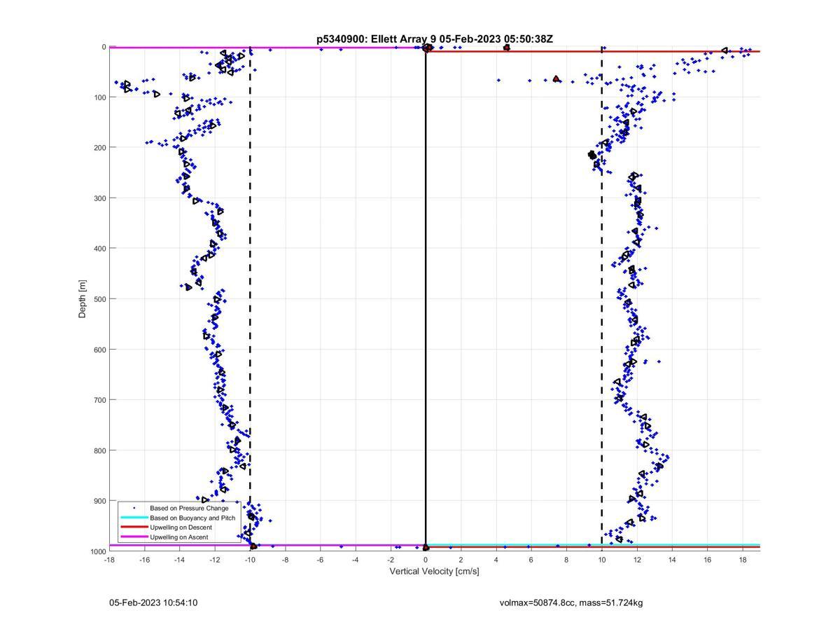Click depth axis tick label '1000'
The width and height of the screenshot is (840, 620).
point(97,551)
